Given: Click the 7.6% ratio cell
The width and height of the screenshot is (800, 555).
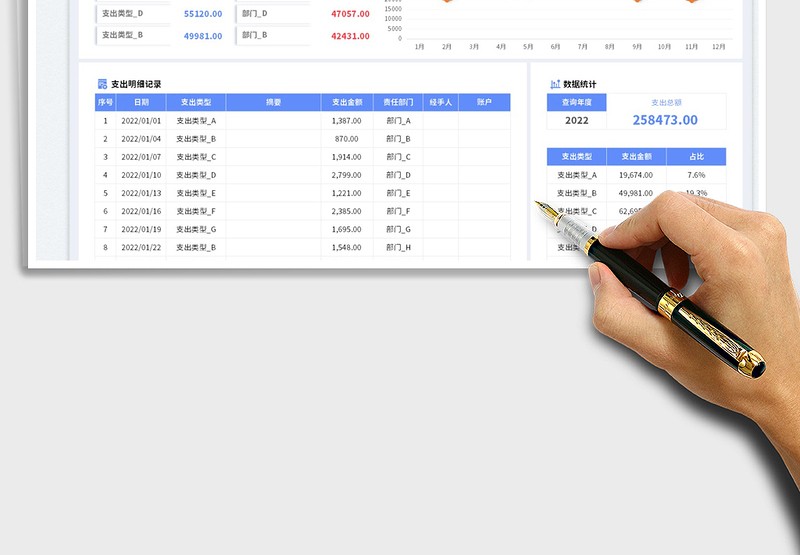Looking at the screenshot, I should point(696,175).
